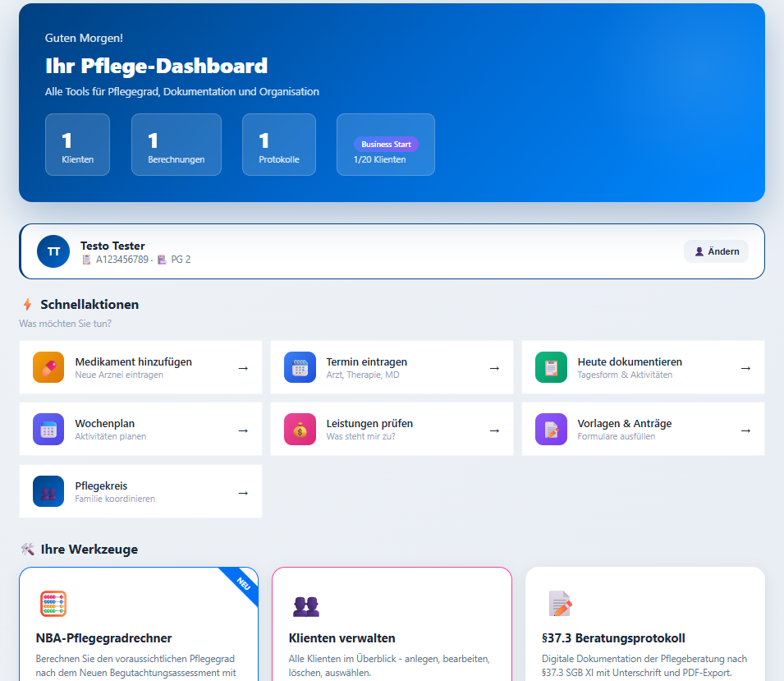Select the NBA-Pflegegradrechner abacus icon
The image size is (784, 681).
pos(54,603)
